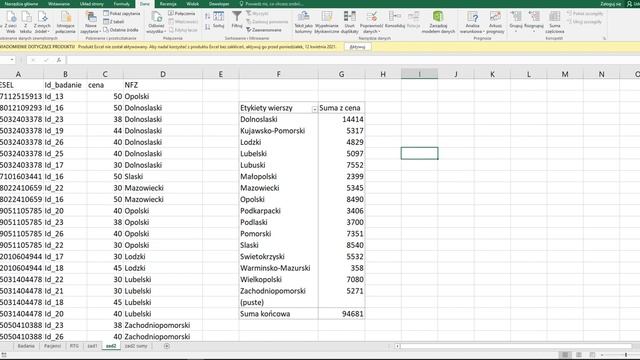The height and width of the screenshot is (360, 640).
Task: Switch to Page Break Preview
Action: coord(593,355)
